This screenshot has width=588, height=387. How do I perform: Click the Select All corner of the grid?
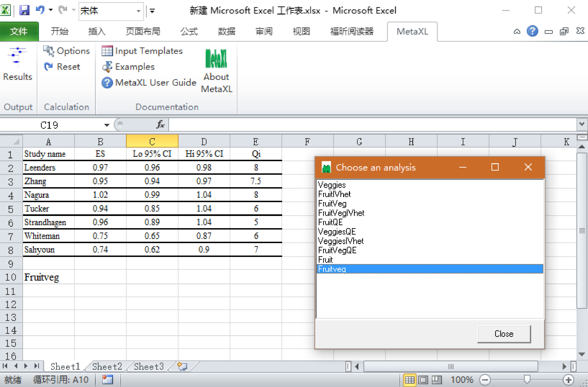(11, 141)
